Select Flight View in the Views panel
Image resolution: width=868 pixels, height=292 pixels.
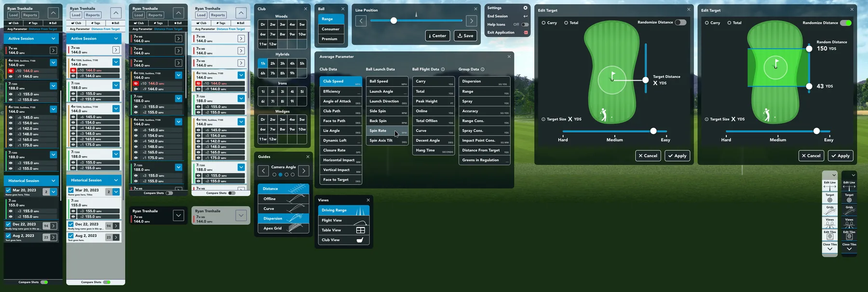pos(344,221)
